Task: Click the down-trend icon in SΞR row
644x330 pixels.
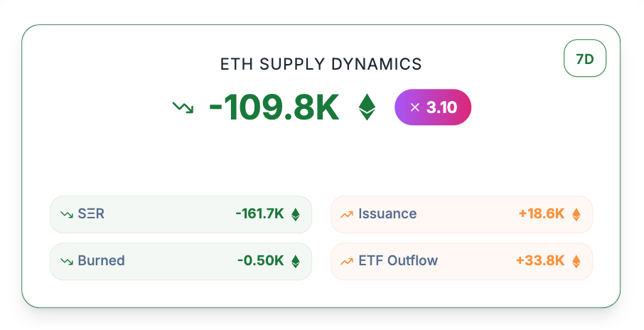Action: (67, 214)
